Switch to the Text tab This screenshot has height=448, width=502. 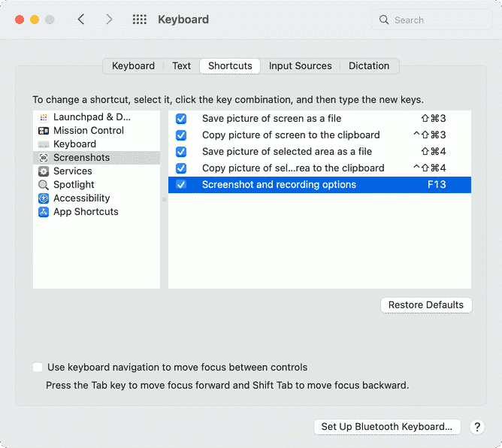click(182, 66)
